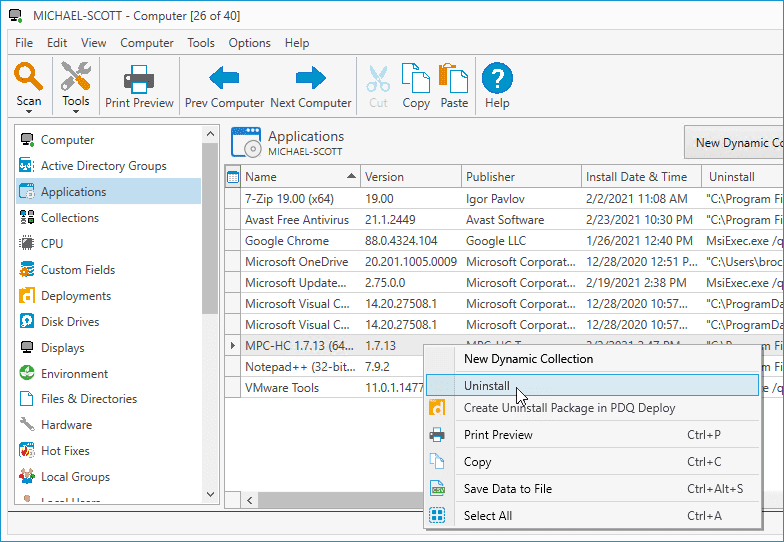The image size is (784, 542).
Task: Go to Prev Computer arrow
Action: [x=224, y=78]
